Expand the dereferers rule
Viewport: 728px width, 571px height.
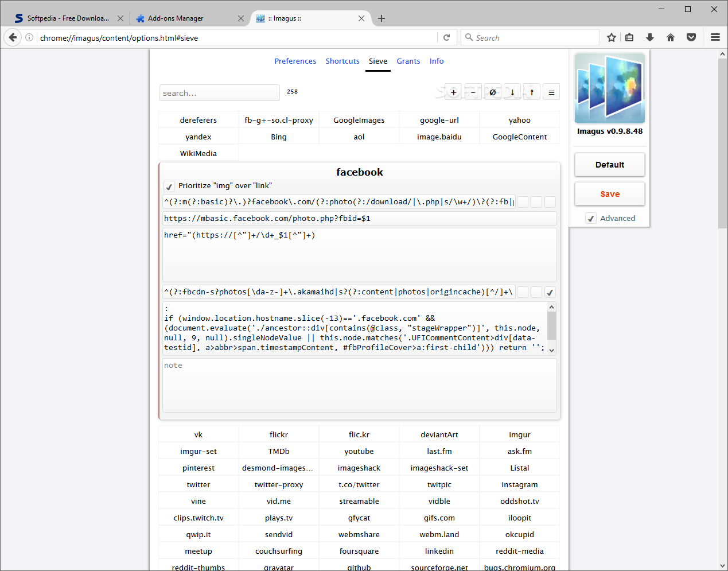(198, 120)
